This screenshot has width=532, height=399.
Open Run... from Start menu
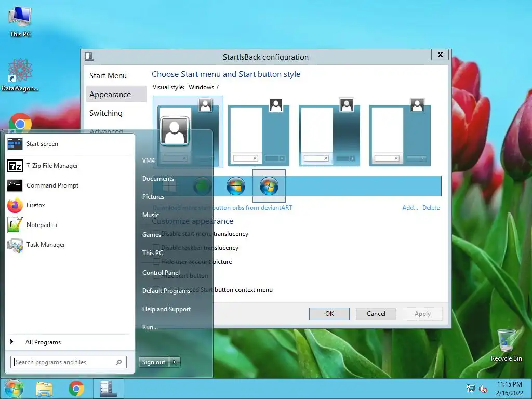pos(150,327)
